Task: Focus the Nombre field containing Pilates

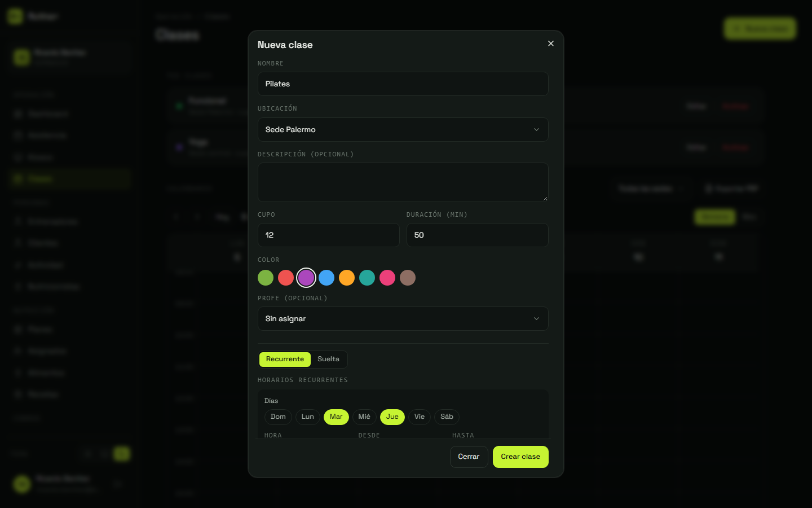Action: pyautogui.click(x=403, y=84)
